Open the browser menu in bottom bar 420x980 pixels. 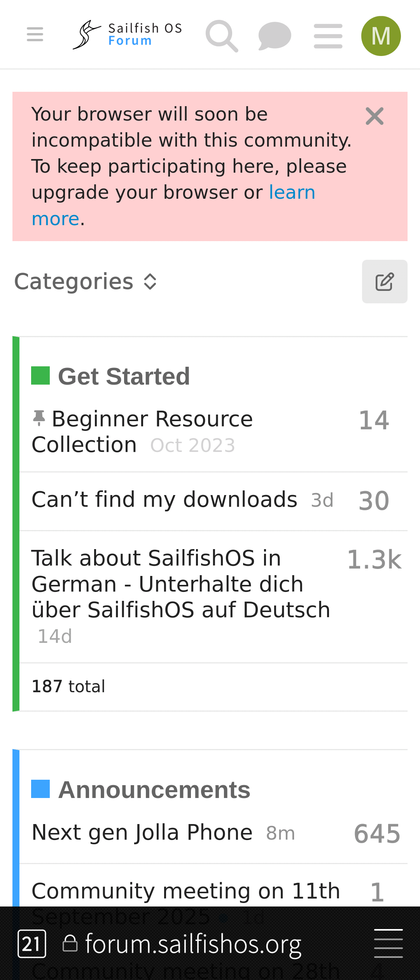[x=388, y=944]
